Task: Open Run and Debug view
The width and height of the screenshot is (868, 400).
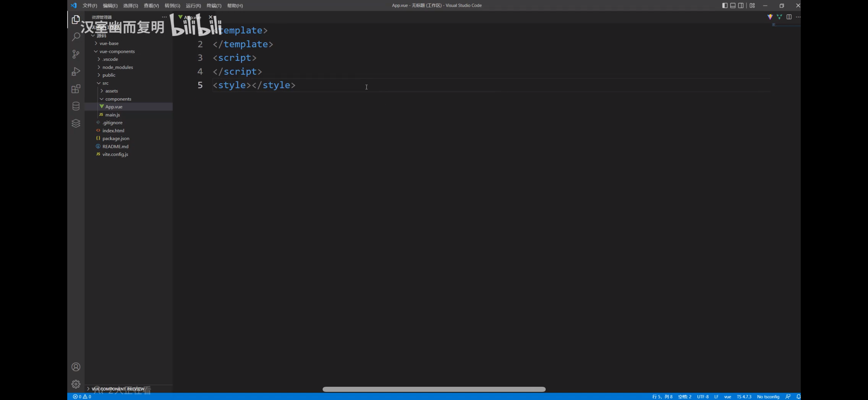Action: tap(76, 72)
